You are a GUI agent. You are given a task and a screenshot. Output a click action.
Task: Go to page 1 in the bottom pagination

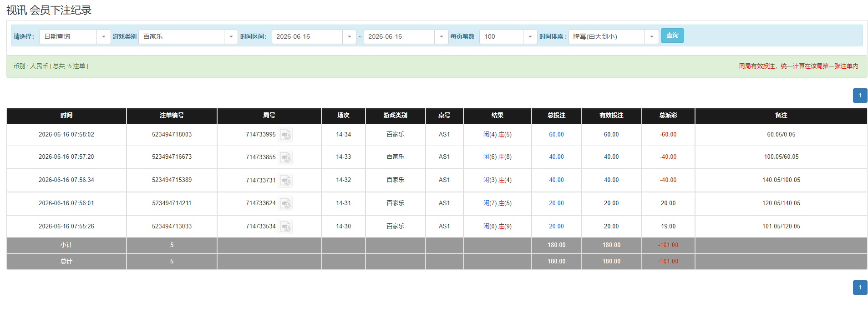(x=860, y=288)
